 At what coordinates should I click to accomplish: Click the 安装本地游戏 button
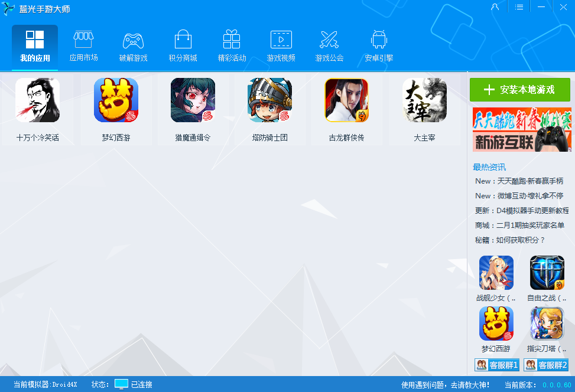tap(519, 90)
